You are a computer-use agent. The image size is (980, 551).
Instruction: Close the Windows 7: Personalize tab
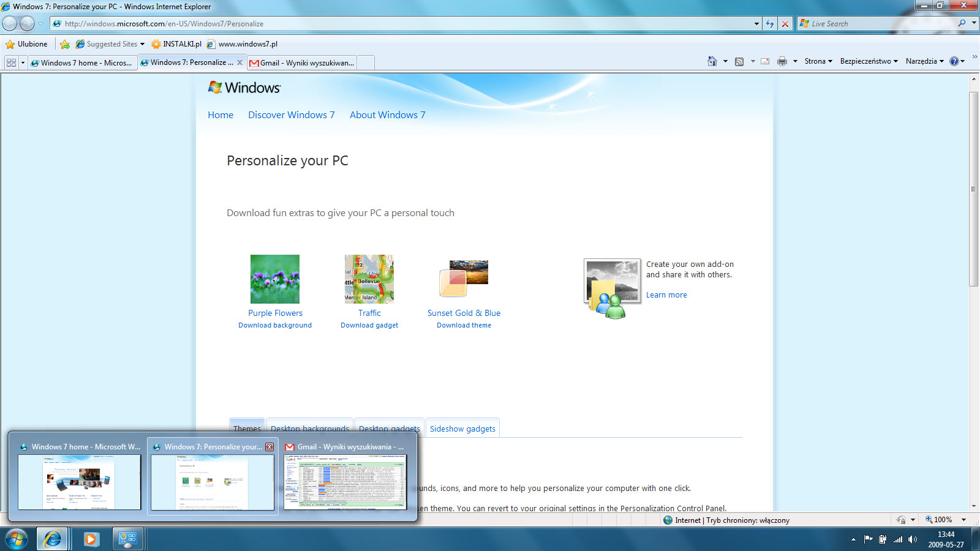[x=239, y=62]
